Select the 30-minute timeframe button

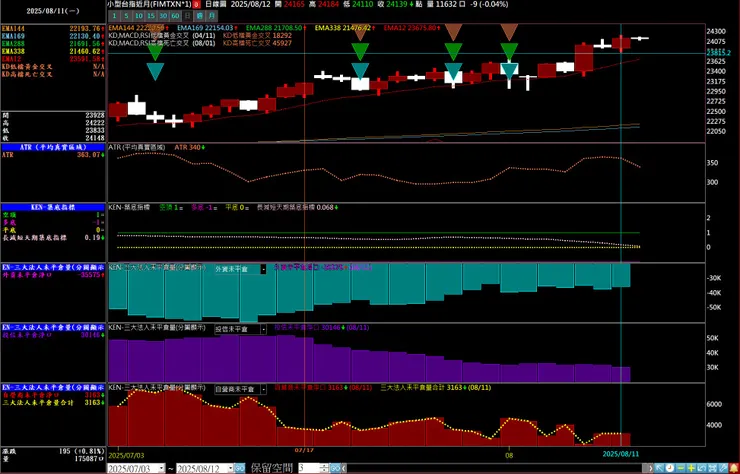click(163, 16)
